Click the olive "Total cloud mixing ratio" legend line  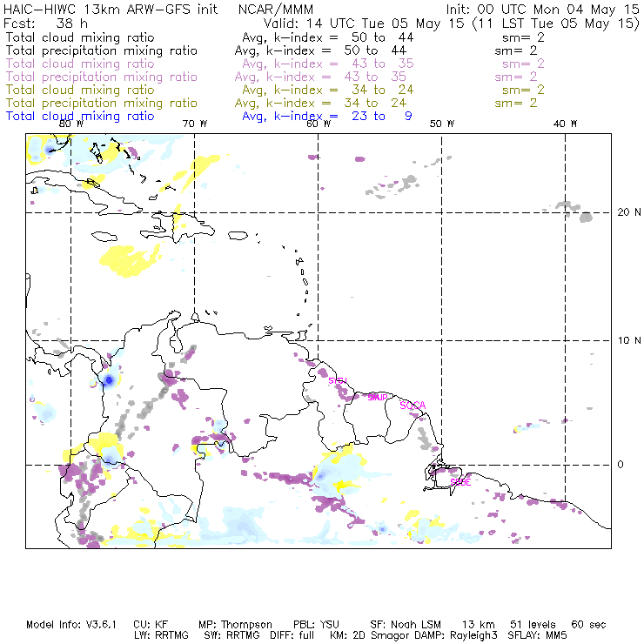coord(80,90)
